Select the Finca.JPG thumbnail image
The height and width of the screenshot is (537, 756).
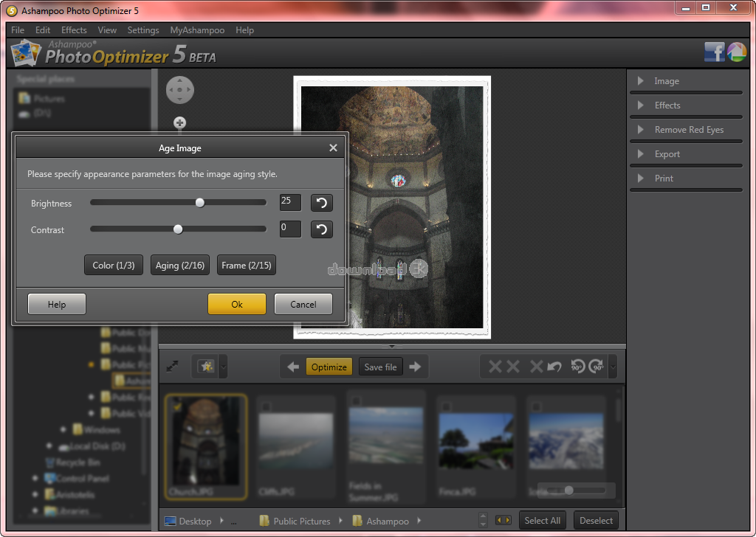pyautogui.click(x=476, y=440)
